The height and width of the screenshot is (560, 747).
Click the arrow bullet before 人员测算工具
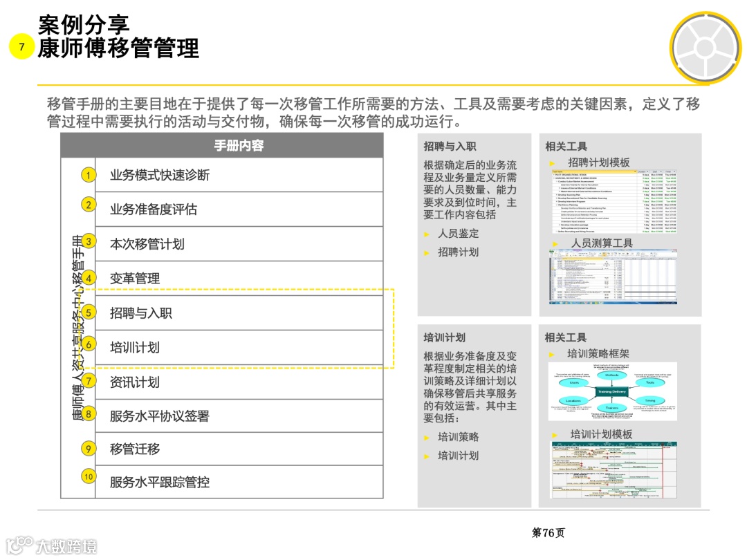(x=555, y=244)
